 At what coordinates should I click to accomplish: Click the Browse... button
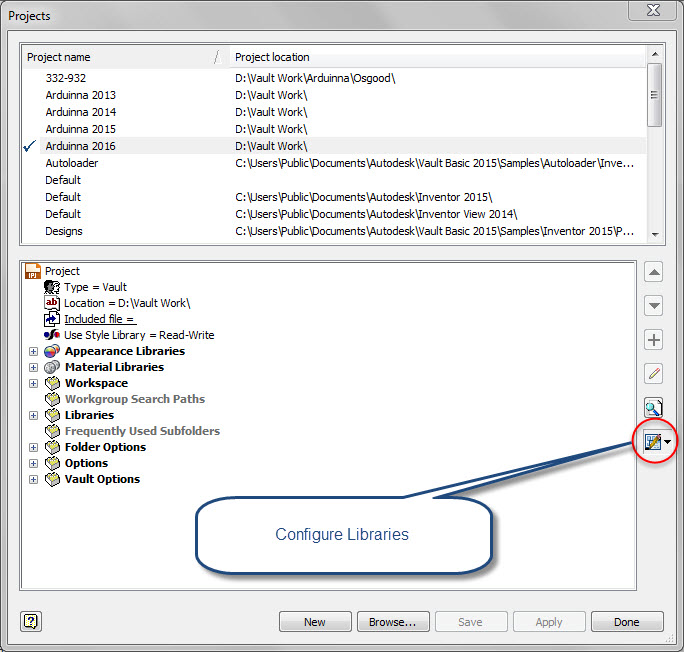point(393,621)
